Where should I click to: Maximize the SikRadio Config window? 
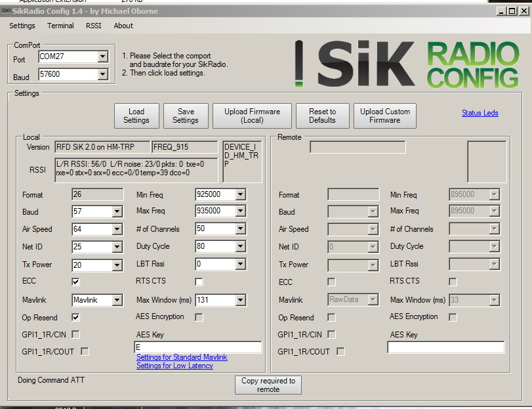click(512, 11)
